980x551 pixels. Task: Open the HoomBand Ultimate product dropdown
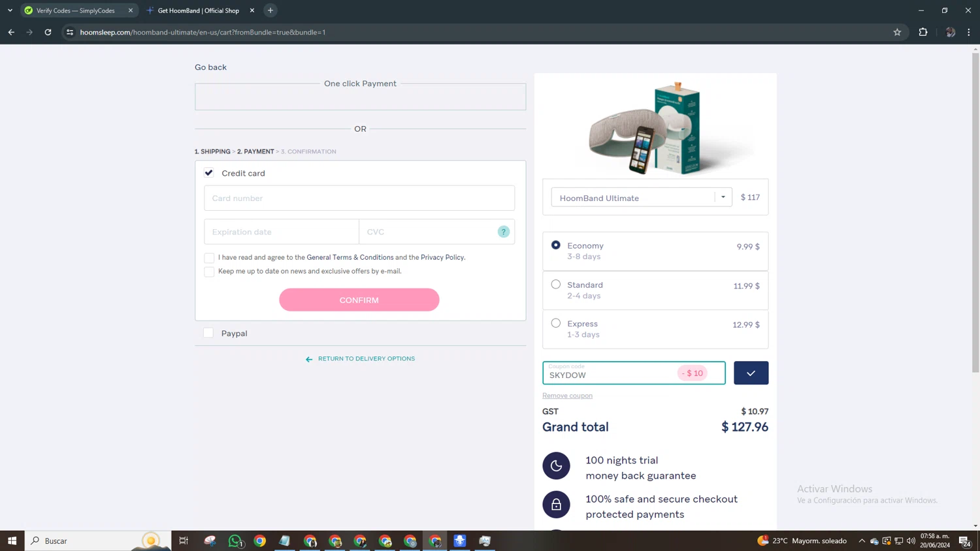point(642,197)
